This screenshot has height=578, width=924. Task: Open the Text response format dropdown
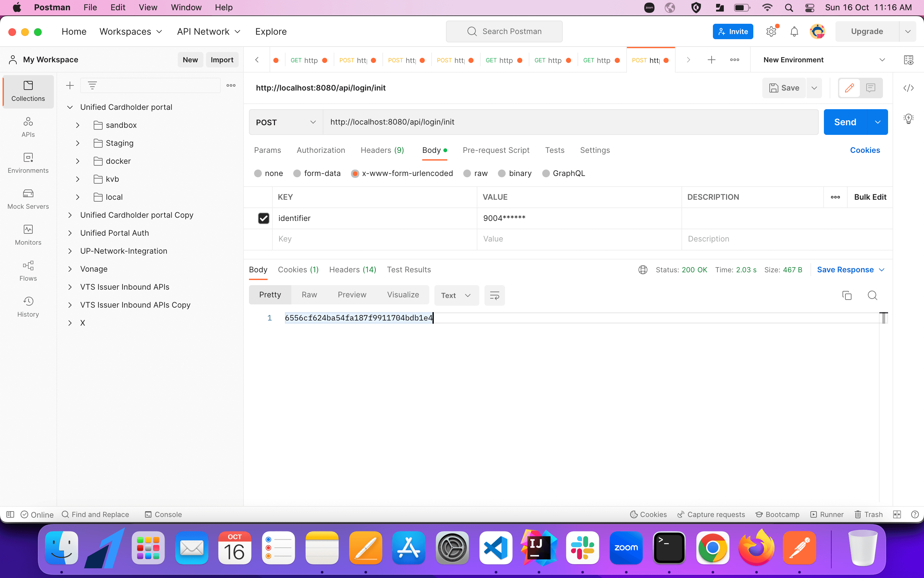tap(456, 295)
